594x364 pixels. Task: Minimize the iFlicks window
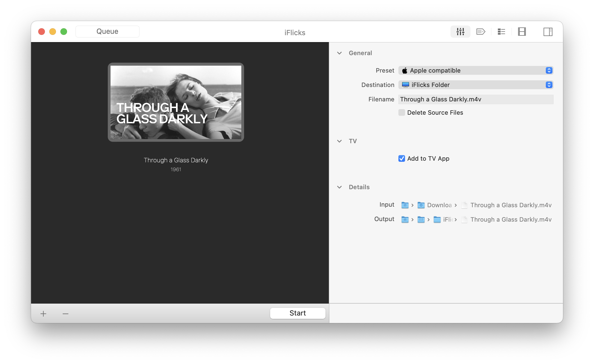pos(53,32)
